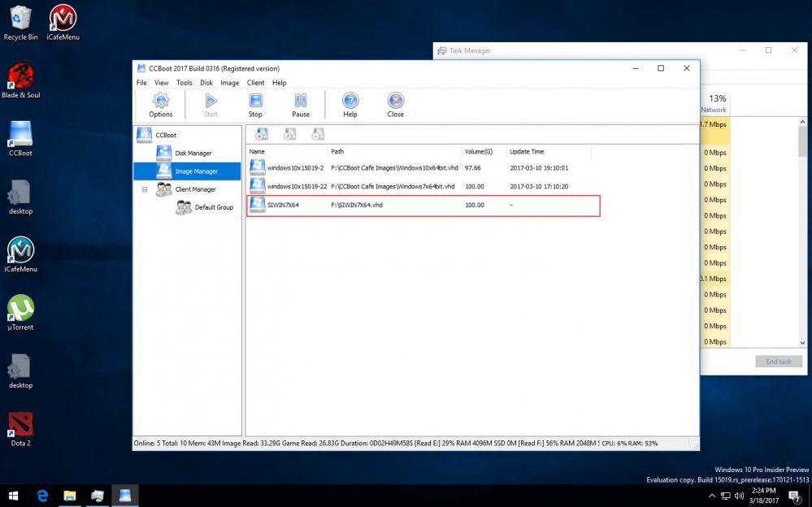Click the grayed Start toolbar button
Viewport: 812px width, 507px height.
[x=211, y=105]
